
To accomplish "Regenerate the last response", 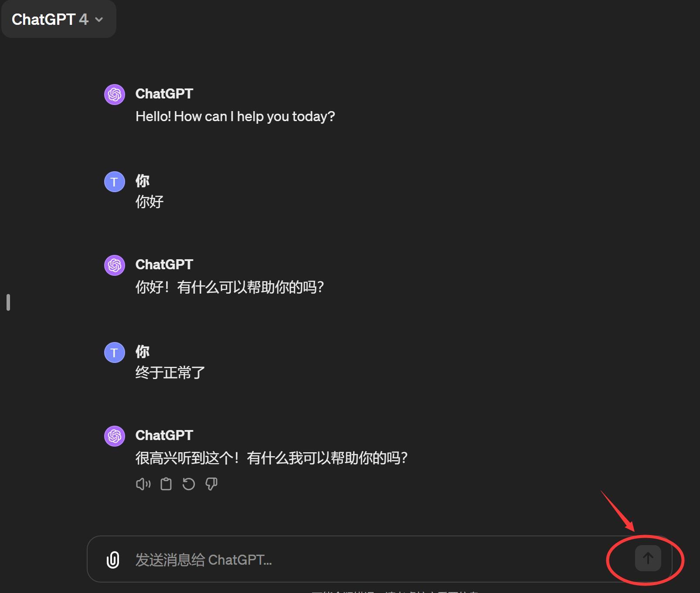I will (189, 484).
